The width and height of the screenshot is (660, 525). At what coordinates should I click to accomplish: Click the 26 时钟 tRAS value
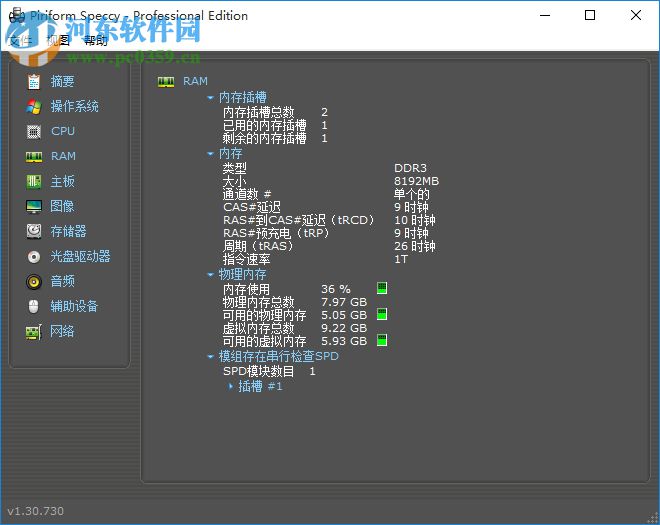[x=415, y=247]
